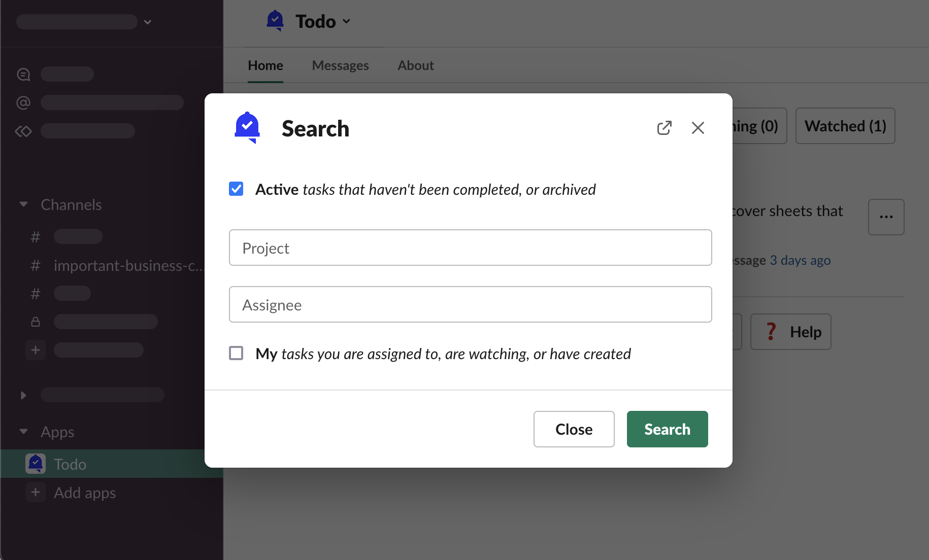Dismiss the Search modal with the X
The width and height of the screenshot is (929, 560).
click(x=698, y=128)
